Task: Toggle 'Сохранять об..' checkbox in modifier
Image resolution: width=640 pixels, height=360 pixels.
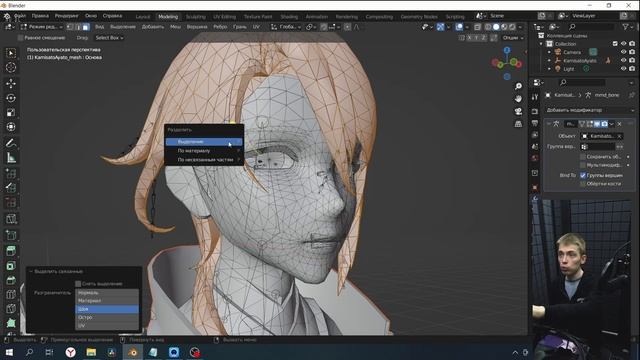Action: tap(583, 157)
